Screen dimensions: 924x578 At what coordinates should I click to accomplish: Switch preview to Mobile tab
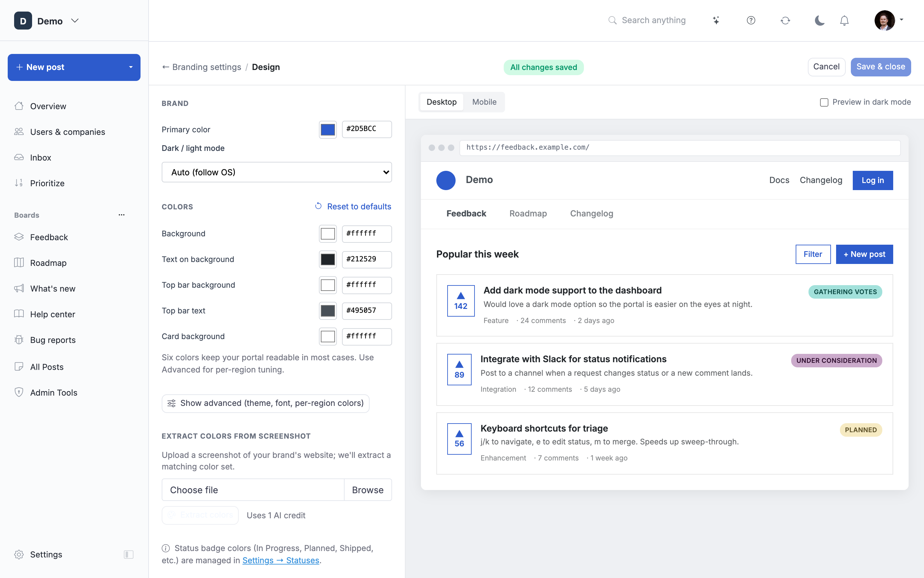(484, 102)
